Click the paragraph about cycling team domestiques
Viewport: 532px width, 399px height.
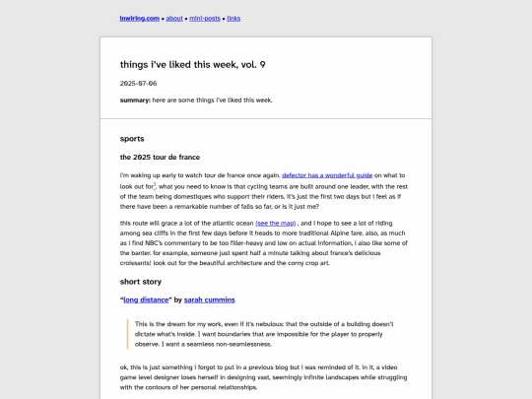[264, 191]
